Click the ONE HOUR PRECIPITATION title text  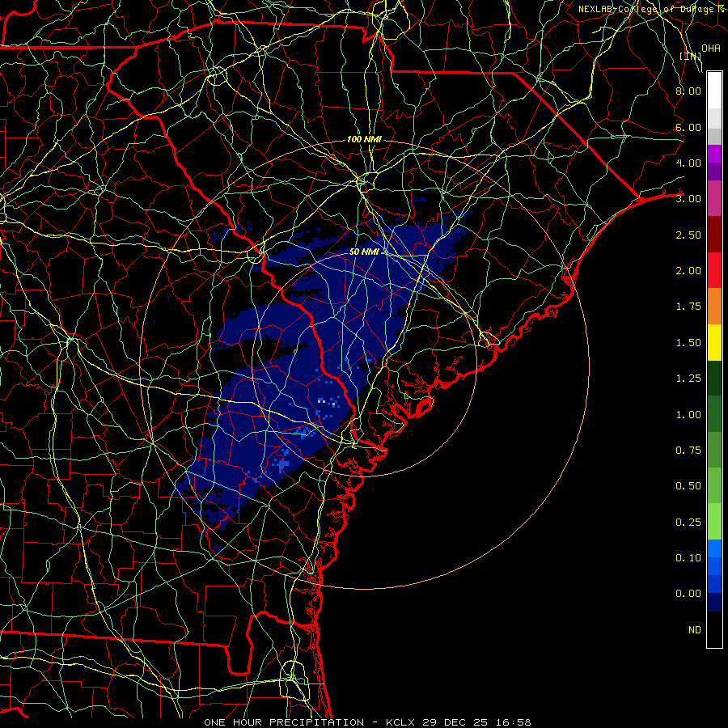click(x=284, y=722)
